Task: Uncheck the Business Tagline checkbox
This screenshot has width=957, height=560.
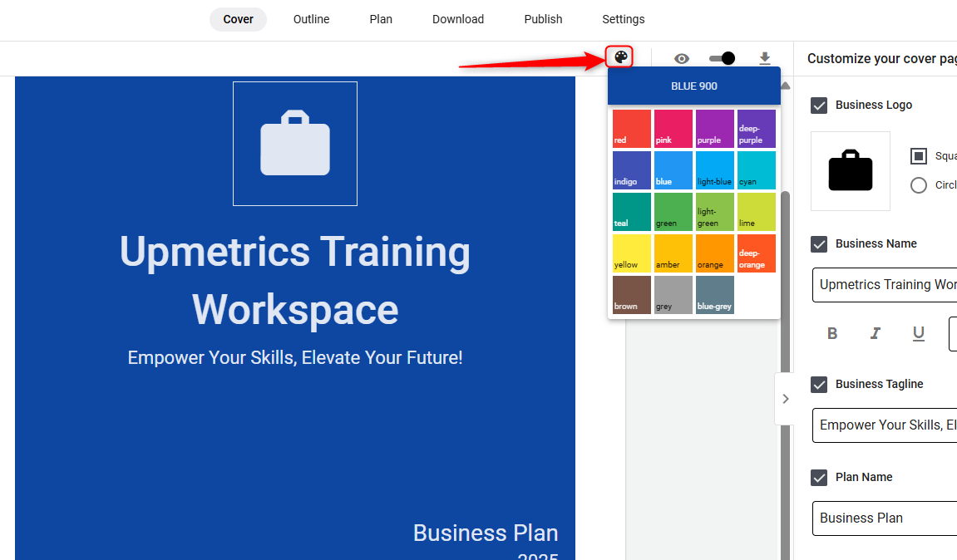Action: (x=819, y=385)
